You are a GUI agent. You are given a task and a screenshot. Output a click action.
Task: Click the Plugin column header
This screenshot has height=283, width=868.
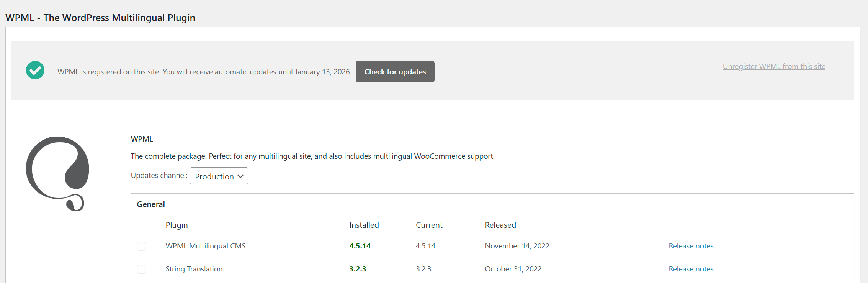[x=177, y=225]
